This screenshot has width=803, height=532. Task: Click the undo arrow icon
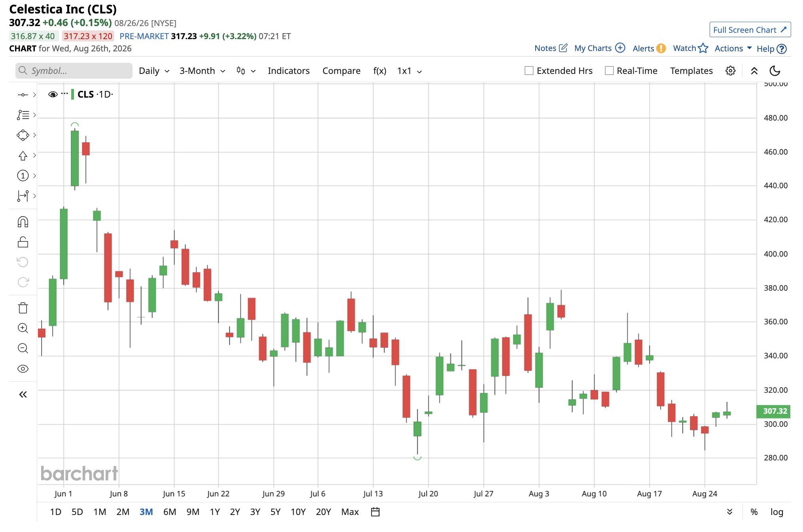(23, 262)
